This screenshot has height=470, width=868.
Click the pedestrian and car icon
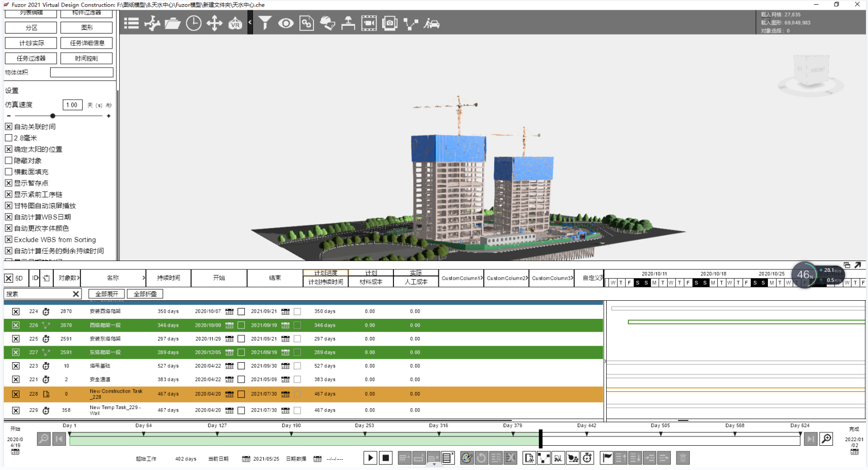[x=432, y=23]
